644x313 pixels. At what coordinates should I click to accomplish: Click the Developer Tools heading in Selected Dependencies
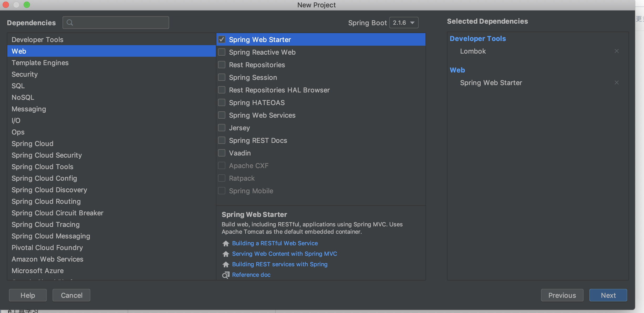point(478,39)
